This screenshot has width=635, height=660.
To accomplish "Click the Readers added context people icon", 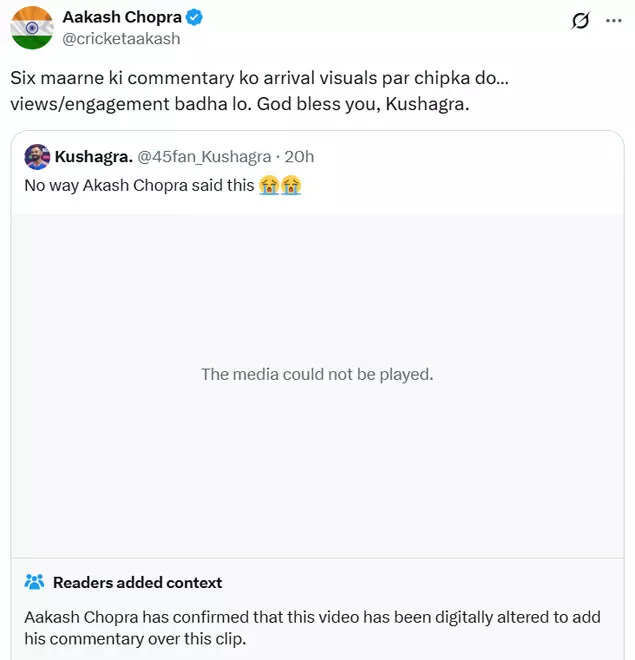I will tap(35, 582).
